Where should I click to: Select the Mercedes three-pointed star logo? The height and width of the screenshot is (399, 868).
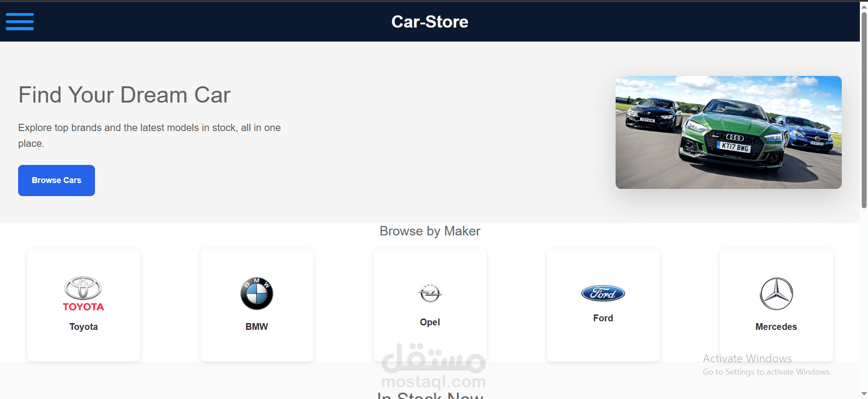coord(776,294)
